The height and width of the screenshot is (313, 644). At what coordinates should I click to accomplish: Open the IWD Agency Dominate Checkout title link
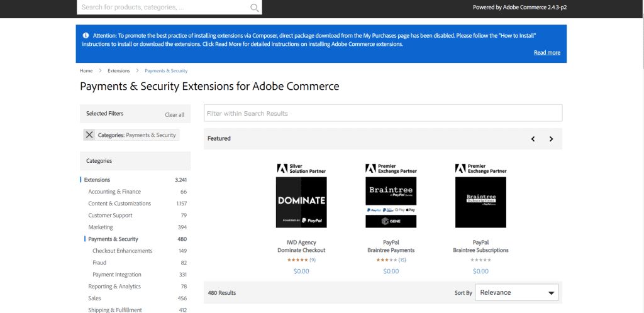pos(301,246)
